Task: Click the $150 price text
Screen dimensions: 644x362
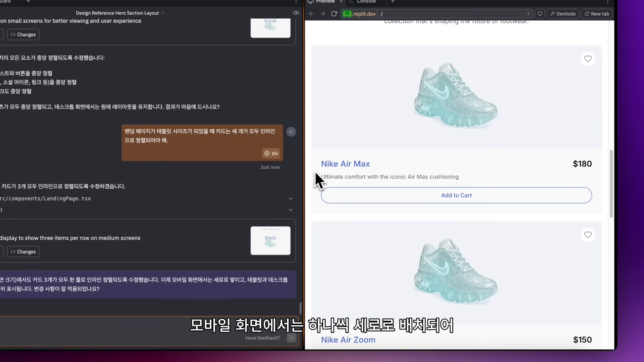Action: [x=582, y=340]
